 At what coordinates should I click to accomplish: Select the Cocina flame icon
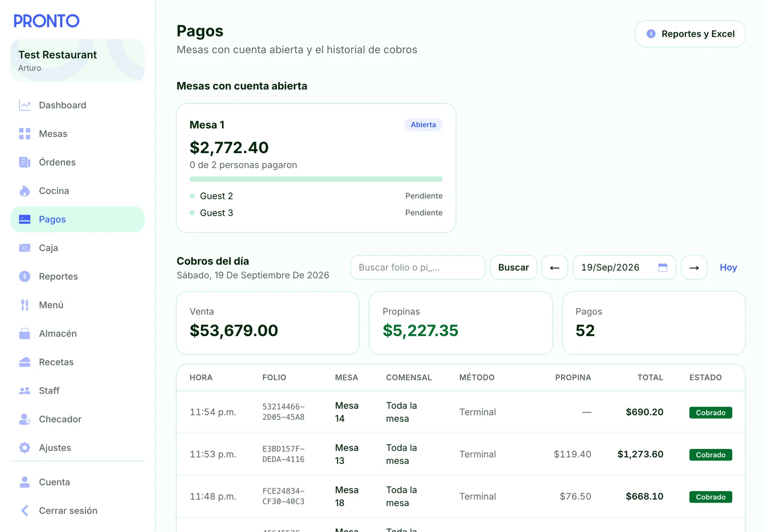coord(25,191)
